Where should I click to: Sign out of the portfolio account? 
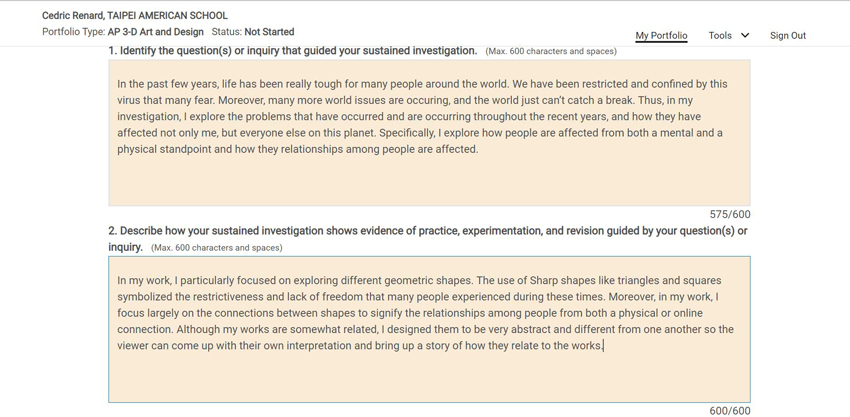788,35
